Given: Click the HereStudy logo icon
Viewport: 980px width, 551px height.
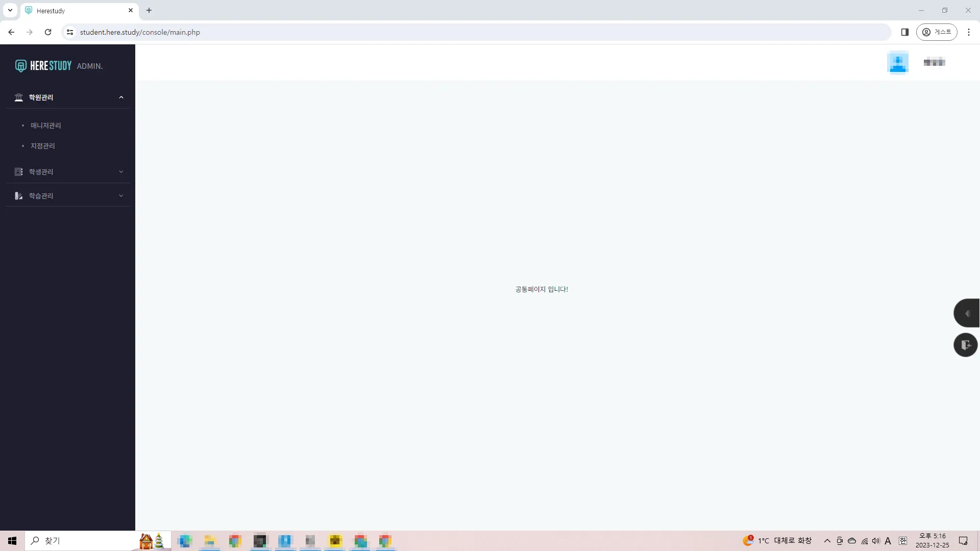Looking at the screenshot, I should [20, 66].
